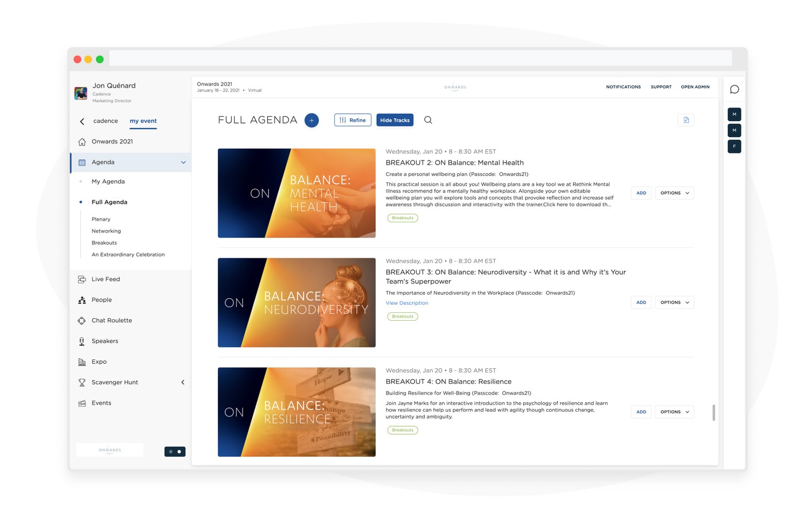The image size is (812, 516).
Task: Open OPTIONS dropdown for Mental Health breakout
Action: (x=674, y=193)
